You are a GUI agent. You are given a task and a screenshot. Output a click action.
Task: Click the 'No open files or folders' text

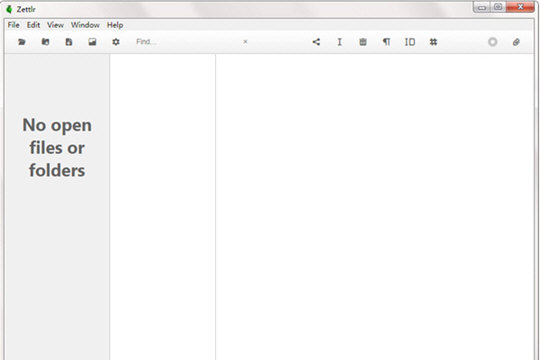(x=57, y=148)
